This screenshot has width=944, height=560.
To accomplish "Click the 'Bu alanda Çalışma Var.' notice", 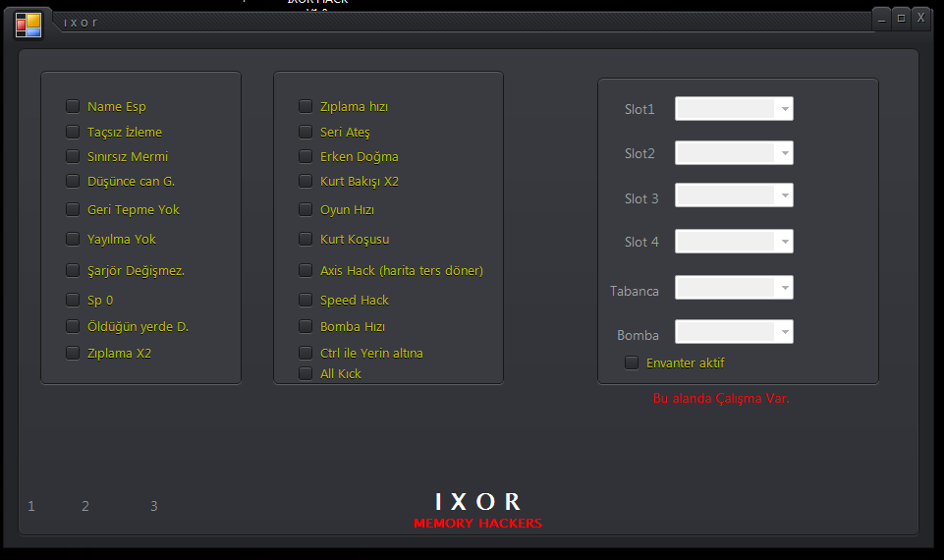I will [x=721, y=398].
